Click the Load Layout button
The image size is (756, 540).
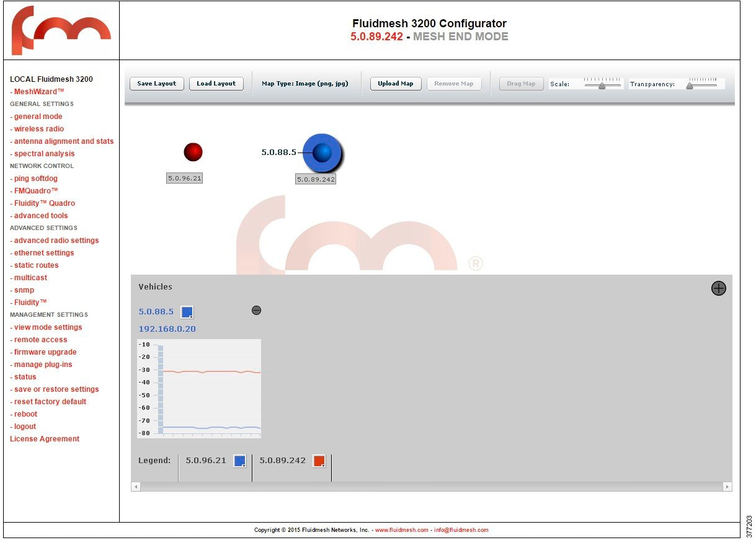click(216, 84)
